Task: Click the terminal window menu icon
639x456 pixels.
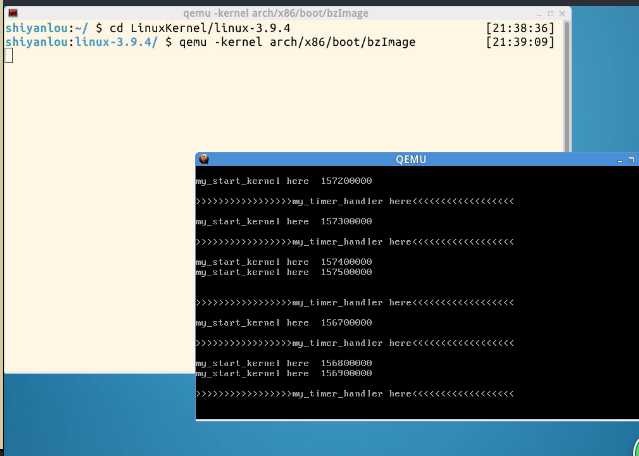Action: click(13, 13)
